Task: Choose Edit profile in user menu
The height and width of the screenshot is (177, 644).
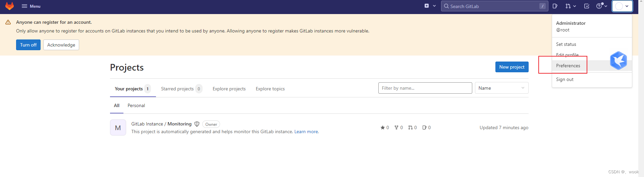Action: (568, 55)
